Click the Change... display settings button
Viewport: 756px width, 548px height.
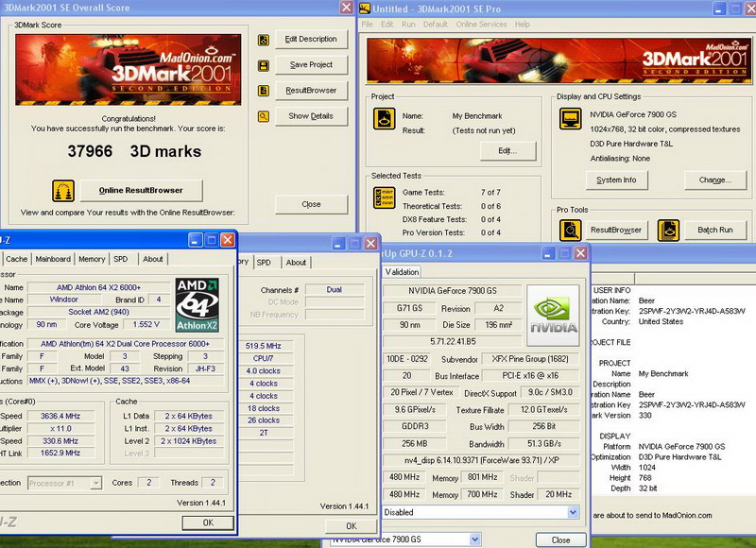(x=715, y=180)
